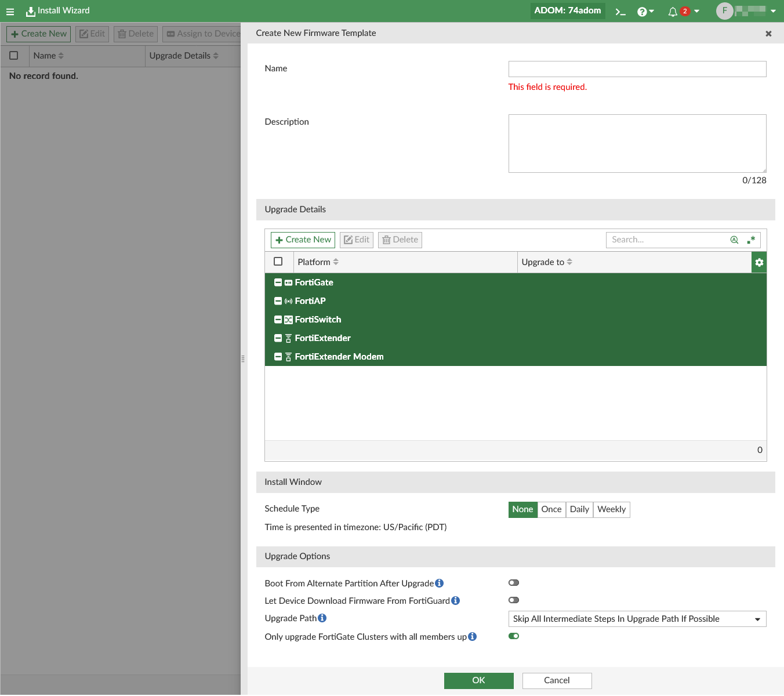
Task: Click the Cancel button
Action: click(x=557, y=681)
